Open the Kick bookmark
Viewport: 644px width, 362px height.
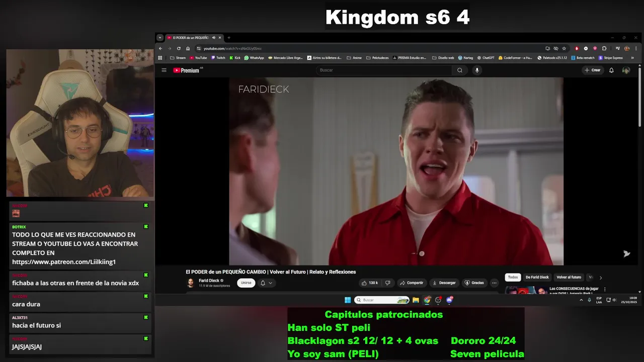[235, 58]
